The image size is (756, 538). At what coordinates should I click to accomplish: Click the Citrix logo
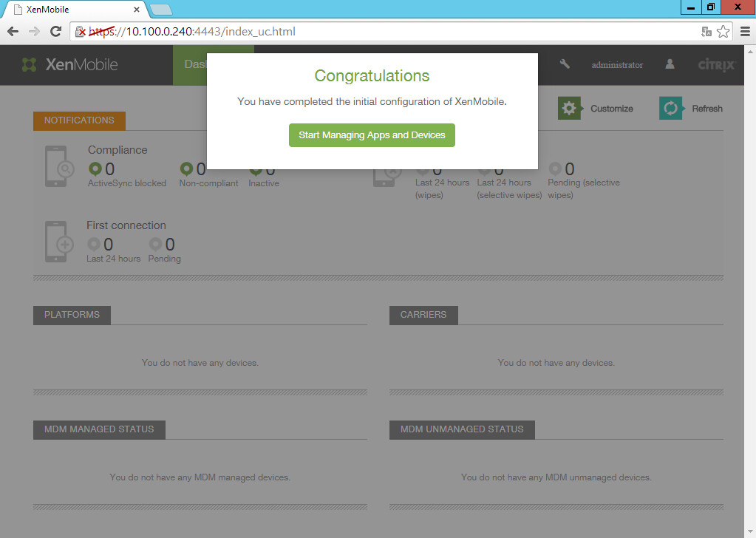click(x=716, y=65)
